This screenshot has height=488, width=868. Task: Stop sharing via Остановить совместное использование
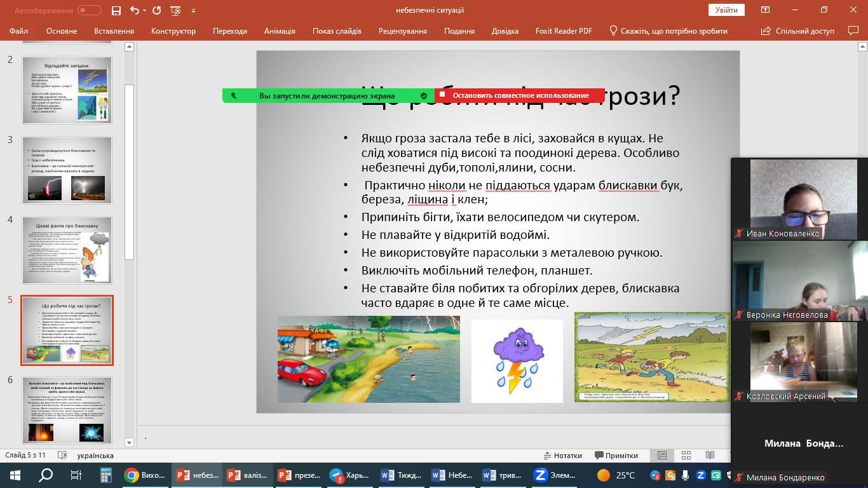tap(520, 95)
